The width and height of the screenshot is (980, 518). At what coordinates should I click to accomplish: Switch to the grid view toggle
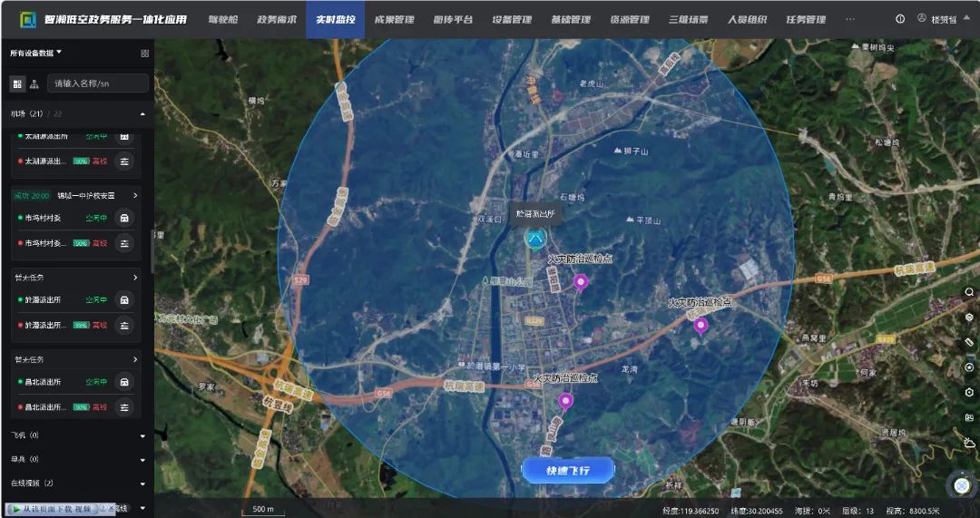[x=17, y=83]
